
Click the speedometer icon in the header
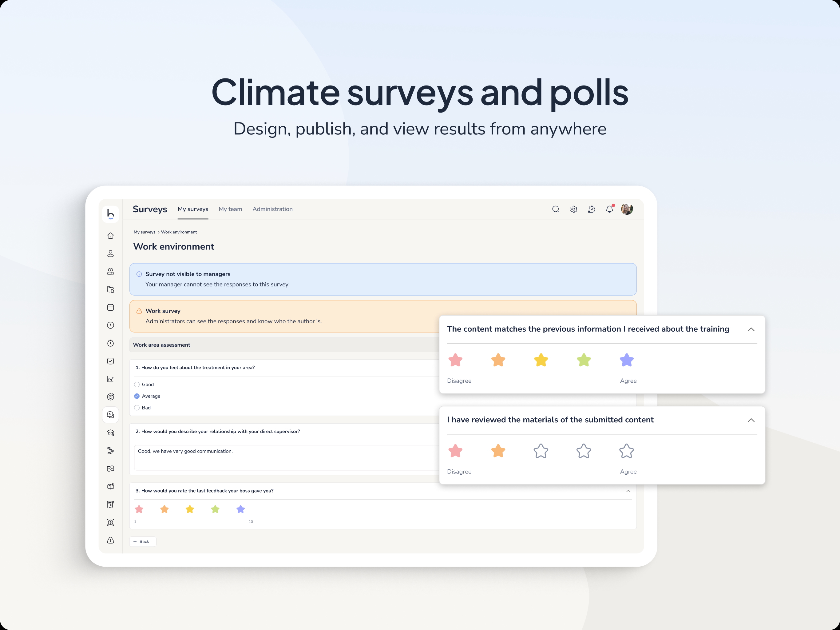591,209
